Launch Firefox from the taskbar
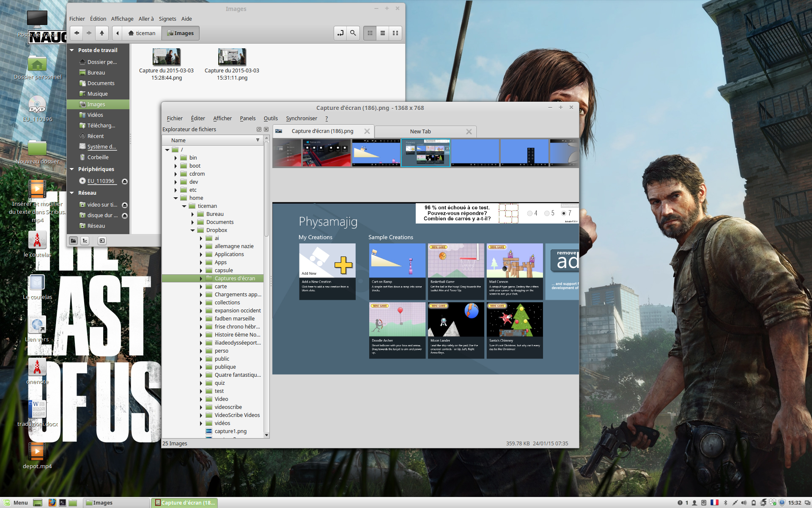 click(52, 502)
